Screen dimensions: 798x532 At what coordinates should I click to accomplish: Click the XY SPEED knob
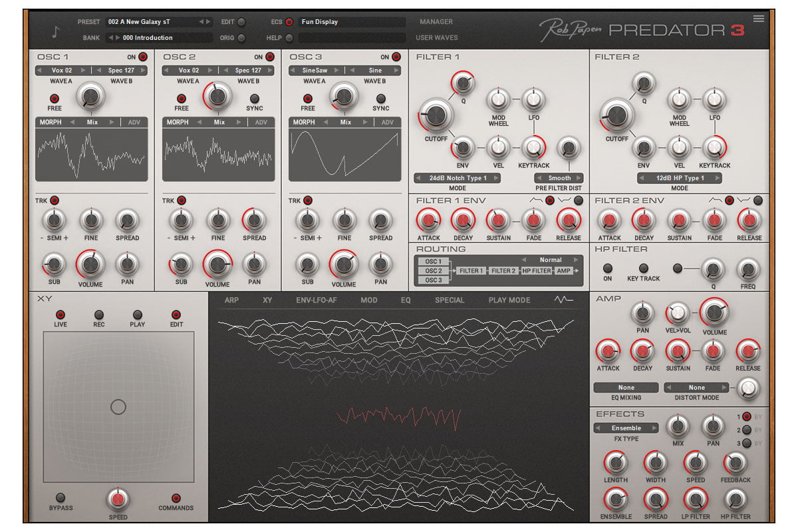118,499
